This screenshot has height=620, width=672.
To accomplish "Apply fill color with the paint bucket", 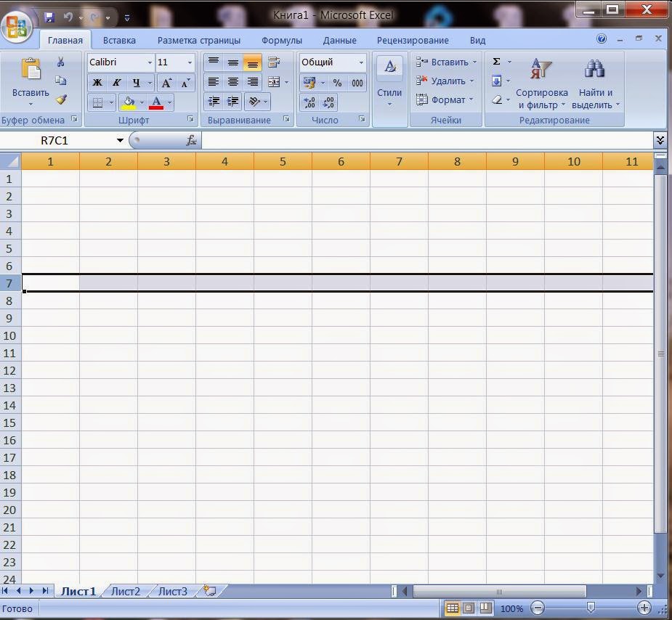I will 128,102.
